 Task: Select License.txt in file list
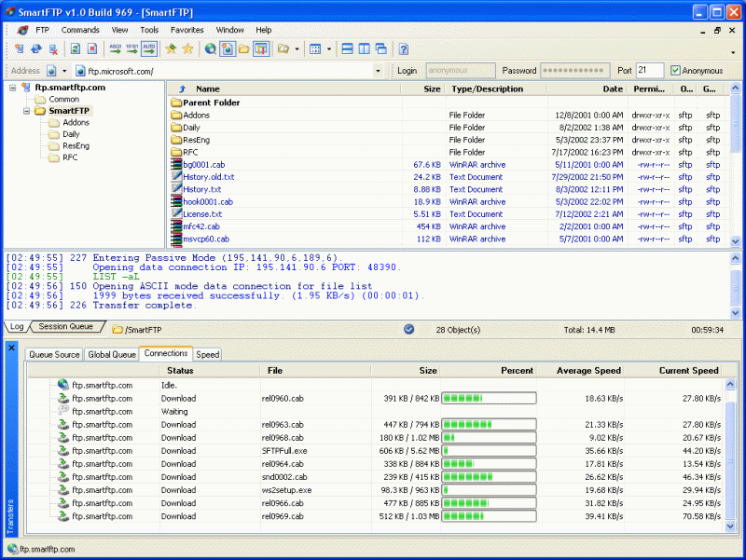point(202,214)
